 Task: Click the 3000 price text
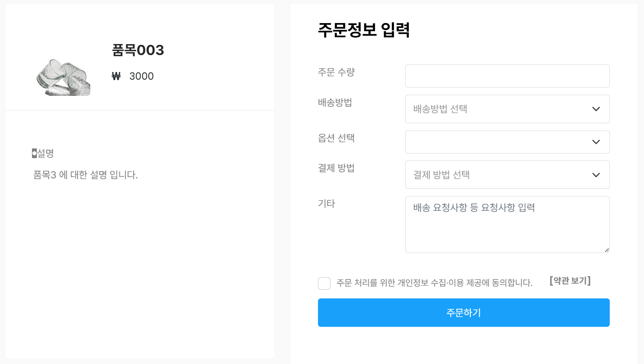click(x=142, y=76)
